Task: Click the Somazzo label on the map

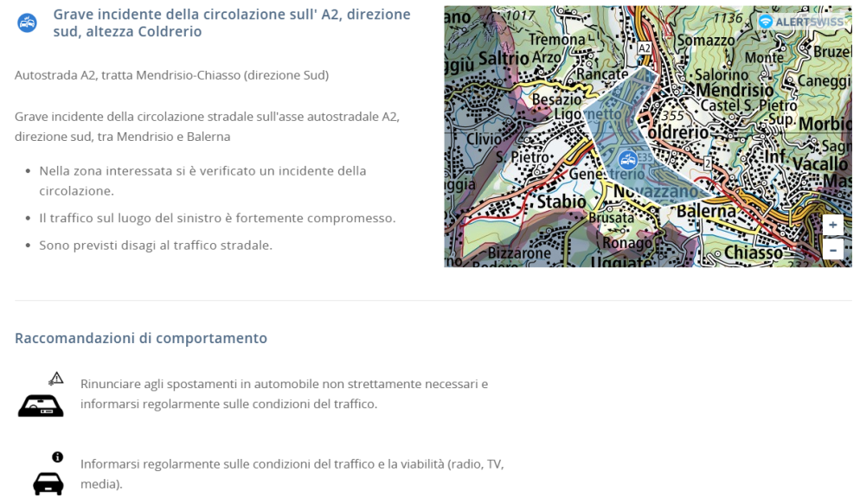Action: (706, 40)
